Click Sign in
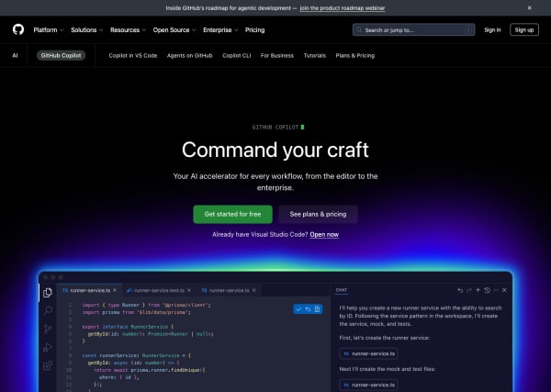The image size is (551, 392). coord(492,30)
